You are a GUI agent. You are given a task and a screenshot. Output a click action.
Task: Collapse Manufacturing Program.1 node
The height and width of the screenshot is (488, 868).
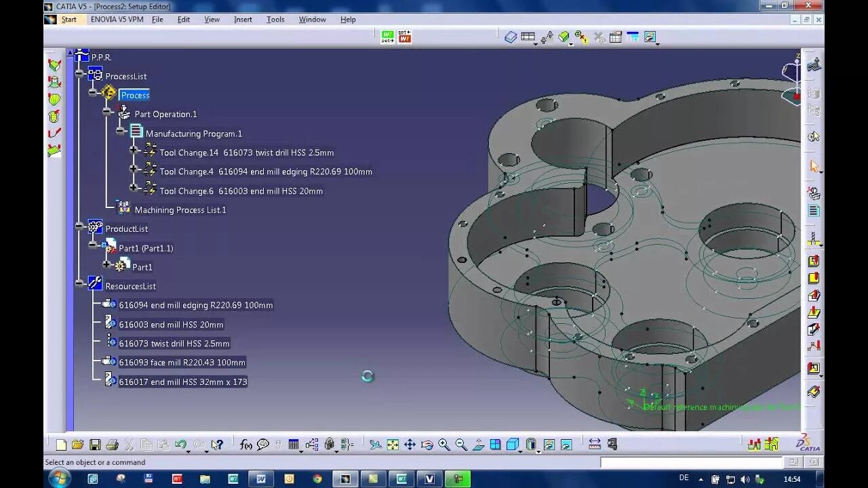[x=120, y=131]
